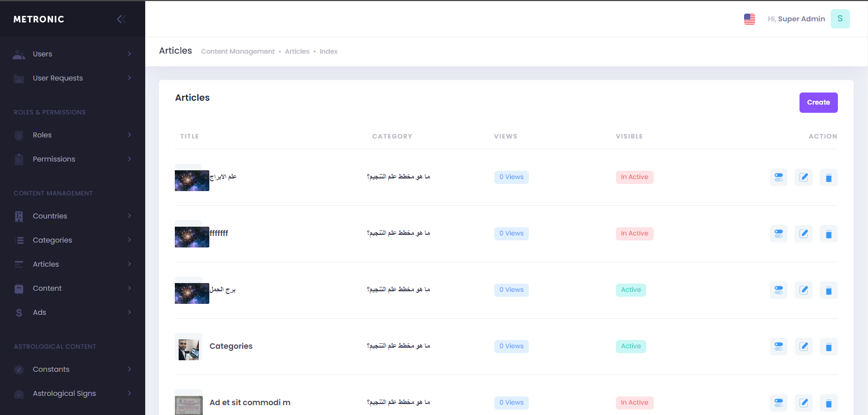Collapse the sidebar using double-chevron icon
Image resolution: width=868 pixels, height=415 pixels.
pos(121,19)
